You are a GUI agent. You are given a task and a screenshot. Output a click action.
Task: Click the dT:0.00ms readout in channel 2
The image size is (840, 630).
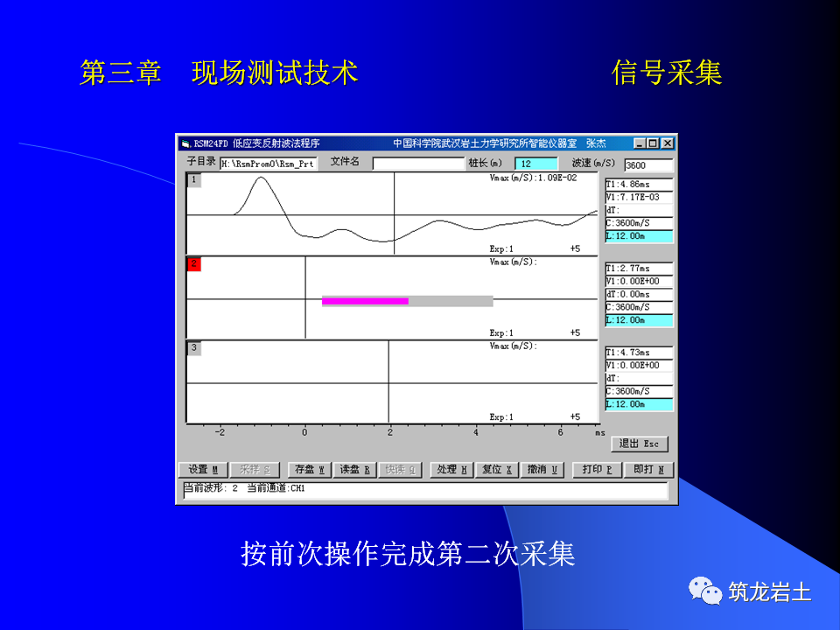click(x=639, y=294)
